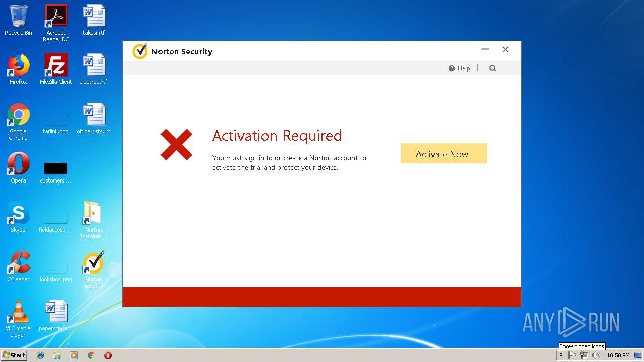
Task: Select clubtrue.rtf desktop file
Action: [94, 69]
